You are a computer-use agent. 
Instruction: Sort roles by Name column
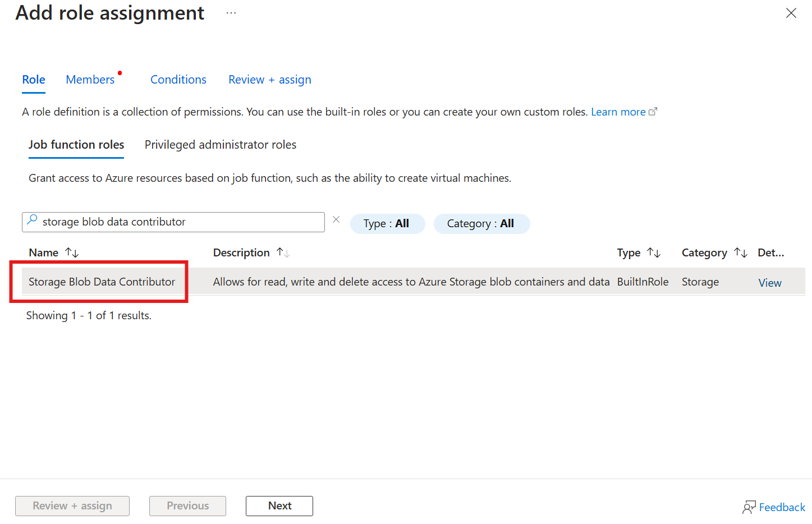(72, 253)
